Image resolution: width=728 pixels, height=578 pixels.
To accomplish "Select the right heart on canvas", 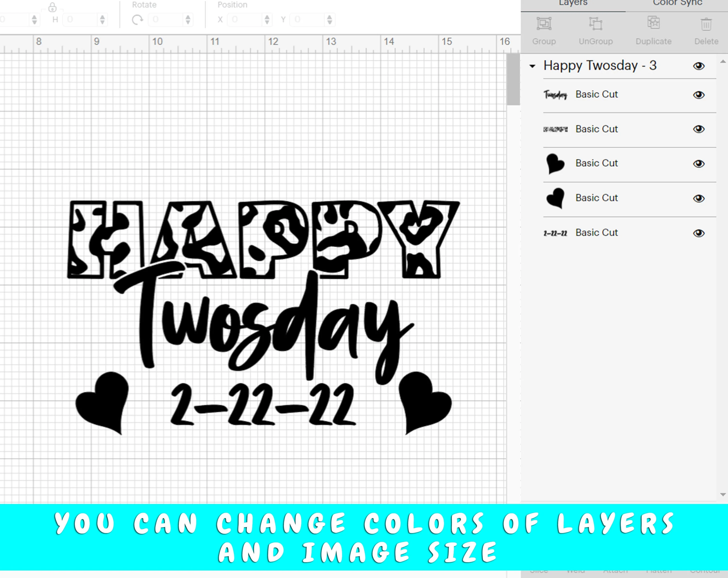I will click(x=425, y=403).
